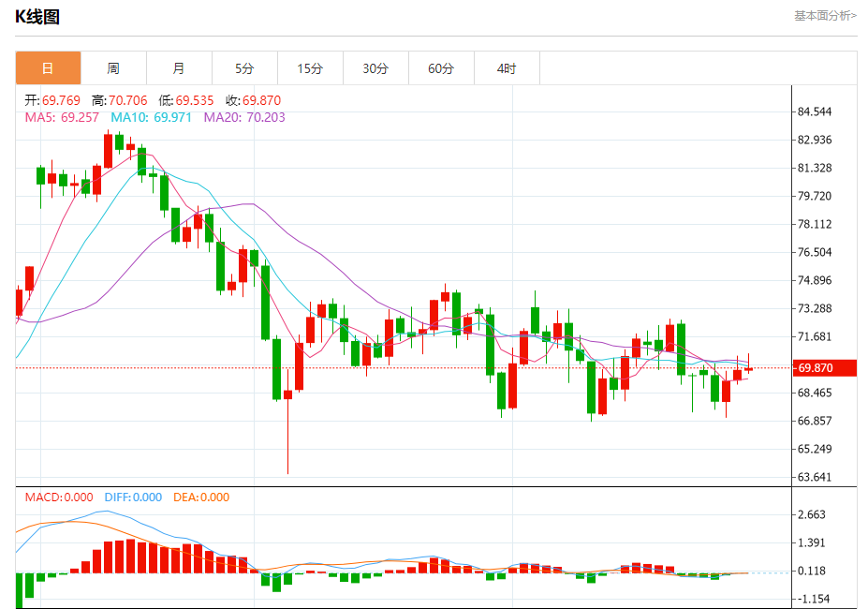Click the 0.118 MACD axis label
Image resolution: width=868 pixels, height=609 pixels.
pyautogui.click(x=812, y=571)
